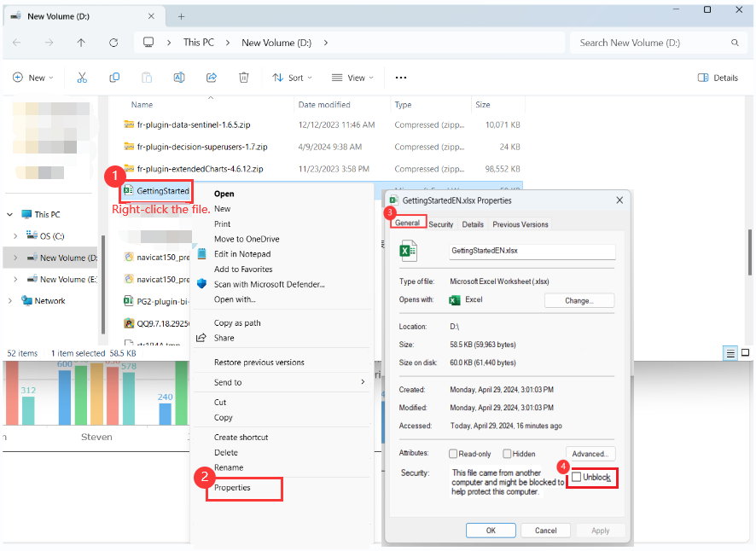756x551 pixels.
Task: Select the Rename icon in the toolbar
Action: tap(178, 77)
